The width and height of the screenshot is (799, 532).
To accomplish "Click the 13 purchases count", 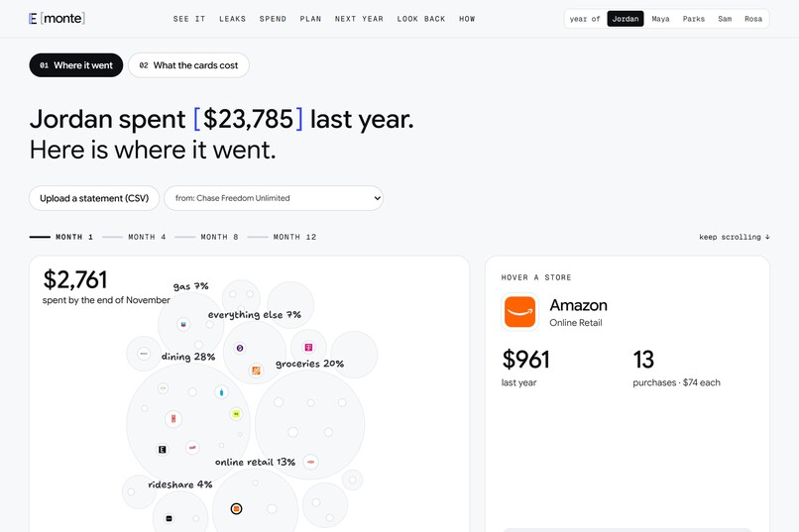I will [643, 360].
